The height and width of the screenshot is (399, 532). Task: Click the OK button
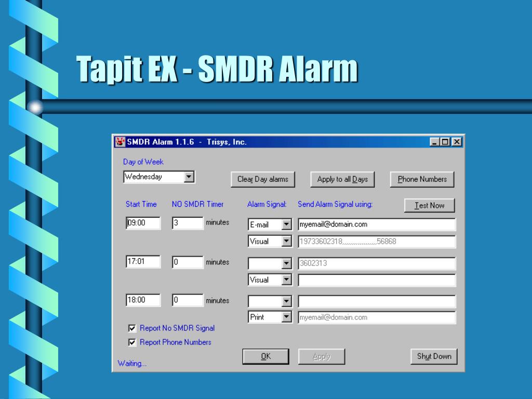[x=265, y=356]
